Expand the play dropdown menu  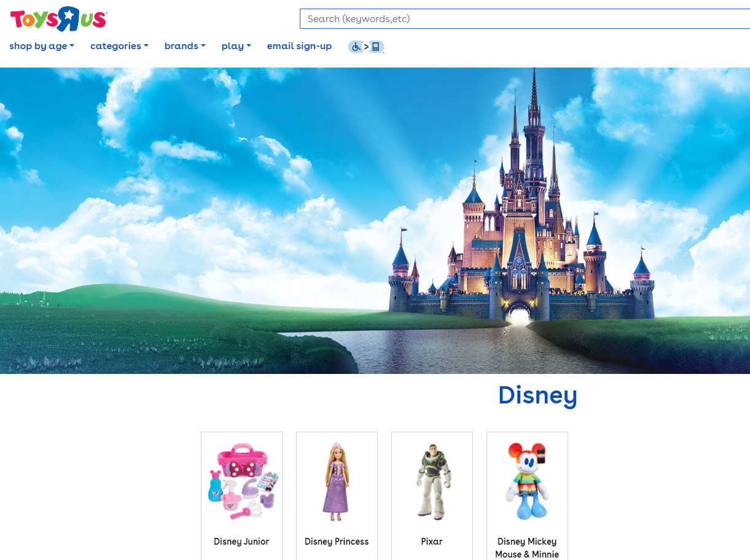tap(236, 46)
